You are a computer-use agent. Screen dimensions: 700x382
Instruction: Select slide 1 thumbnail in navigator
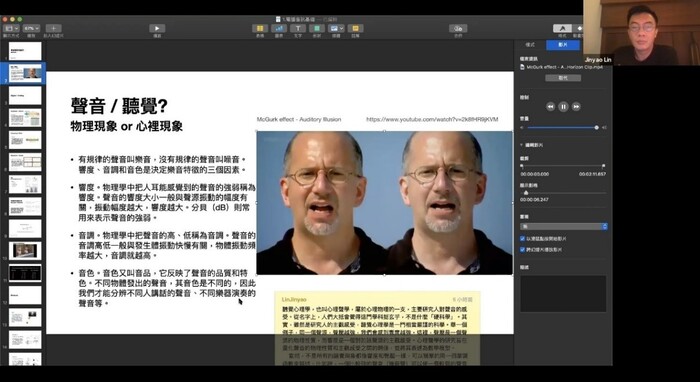[25, 51]
